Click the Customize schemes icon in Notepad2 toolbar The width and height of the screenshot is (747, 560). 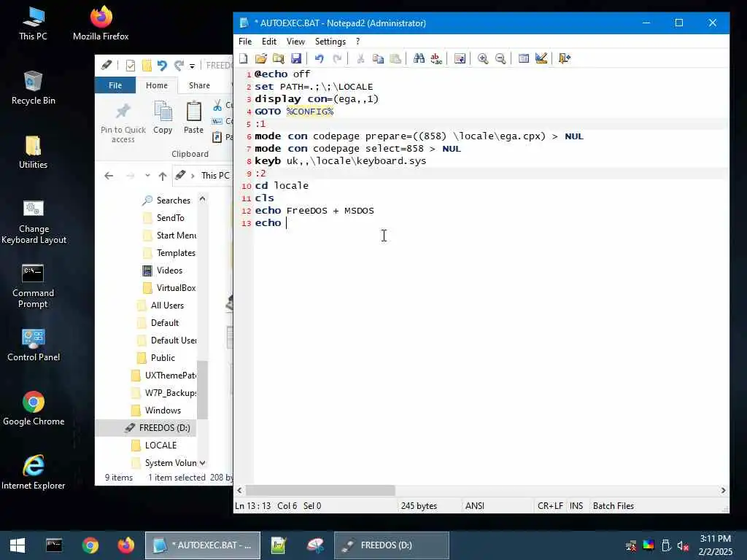click(541, 58)
